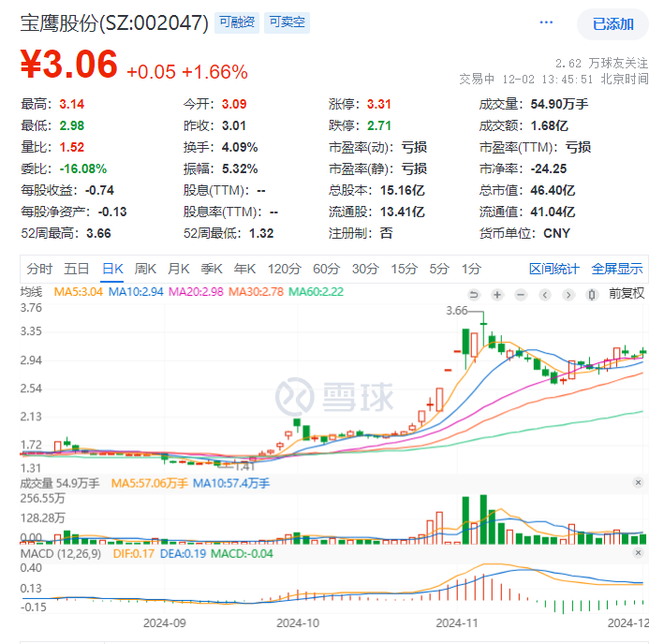Click the 涨停 value 3.31
The width and height of the screenshot is (664, 644).
tap(378, 104)
